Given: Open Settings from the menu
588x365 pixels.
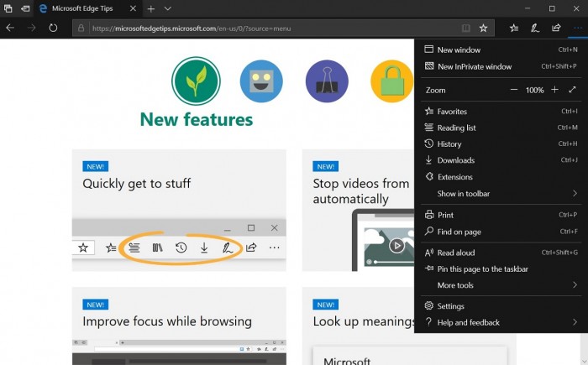Looking at the screenshot, I should pyautogui.click(x=501, y=306).
